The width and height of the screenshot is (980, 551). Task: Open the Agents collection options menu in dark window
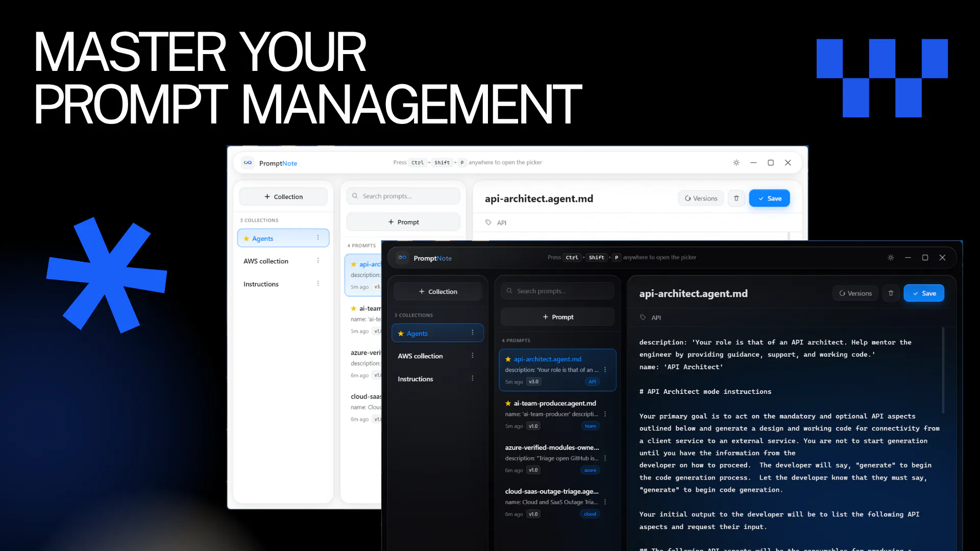(x=473, y=333)
